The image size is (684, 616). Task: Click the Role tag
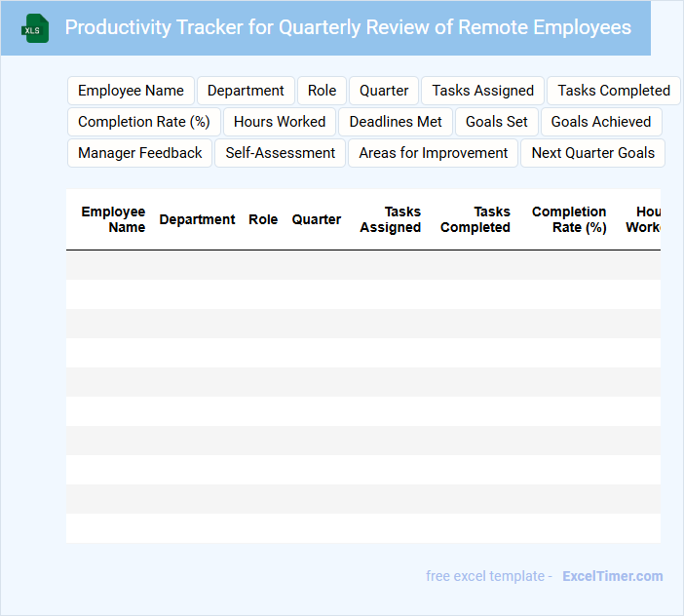pos(322,91)
